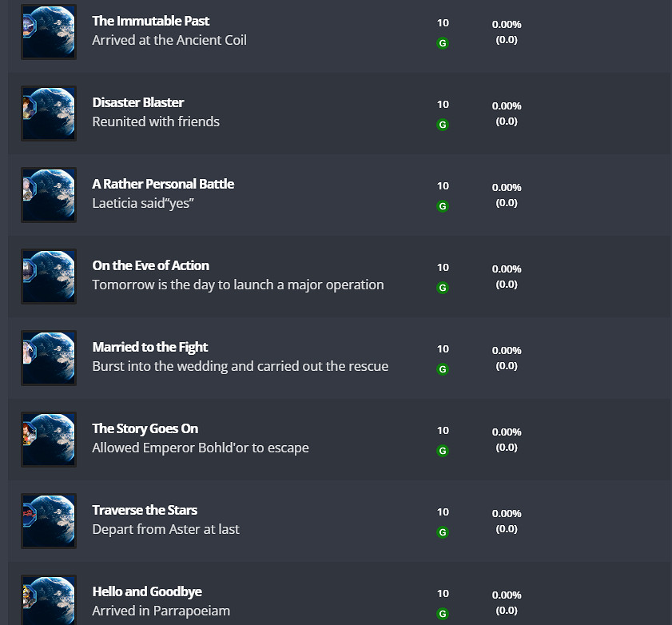Click G icon in Traverse the Stars row
Viewport: 672px width, 625px height.
(x=443, y=532)
